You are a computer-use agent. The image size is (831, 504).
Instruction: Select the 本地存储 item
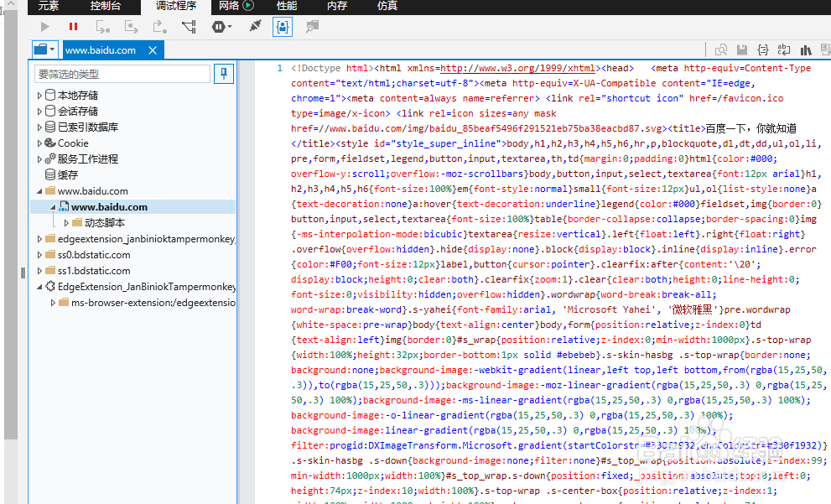pyautogui.click(x=77, y=96)
